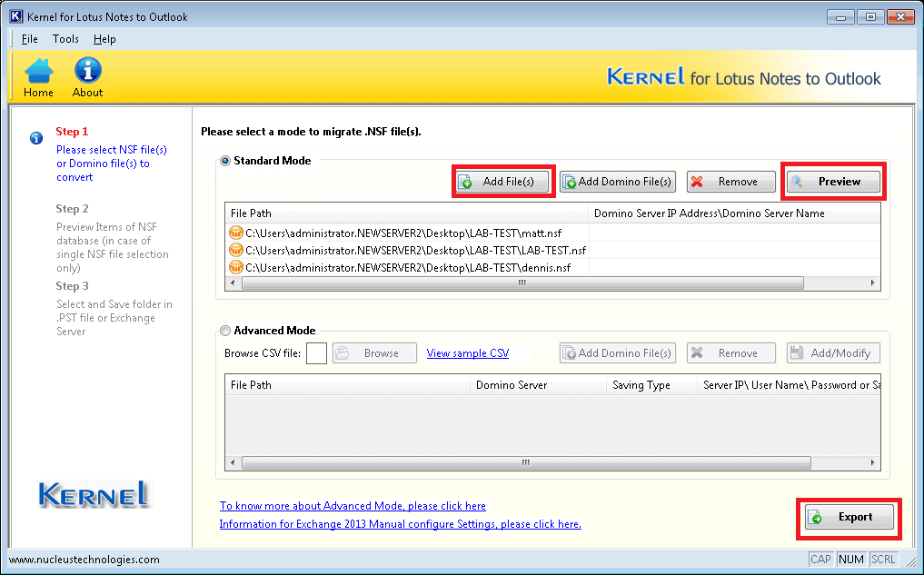Select the Standard Mode radio button

pyautogui.click(x=225, y=161)
